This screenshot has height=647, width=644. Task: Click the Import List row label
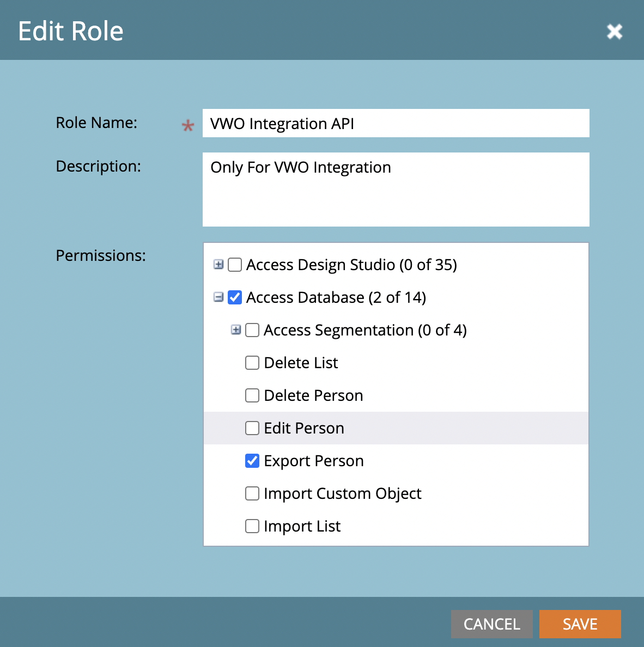(x=302, y=526)
